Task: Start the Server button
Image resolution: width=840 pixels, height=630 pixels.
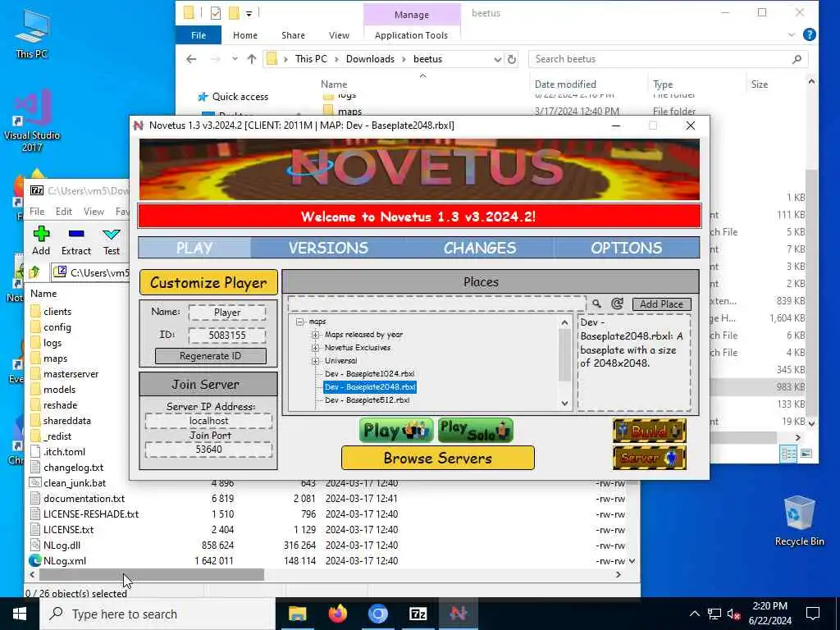Action: click(650, 458)
